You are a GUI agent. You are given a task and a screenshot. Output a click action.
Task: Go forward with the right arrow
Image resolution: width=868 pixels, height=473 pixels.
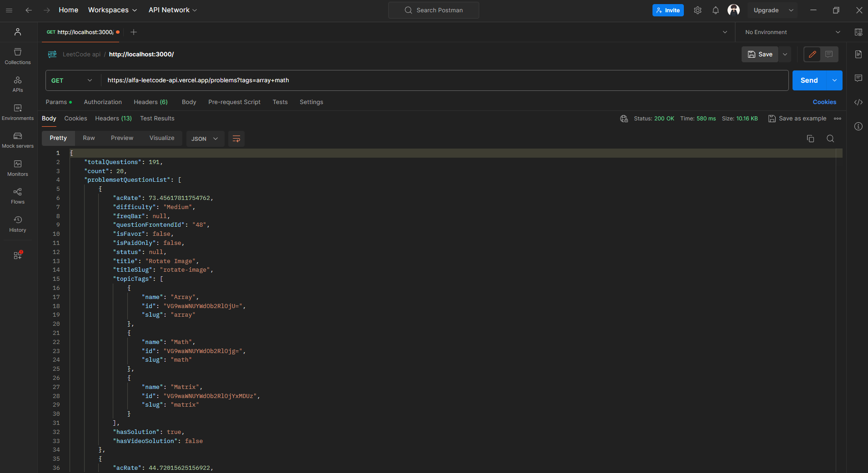coord(47,10)
